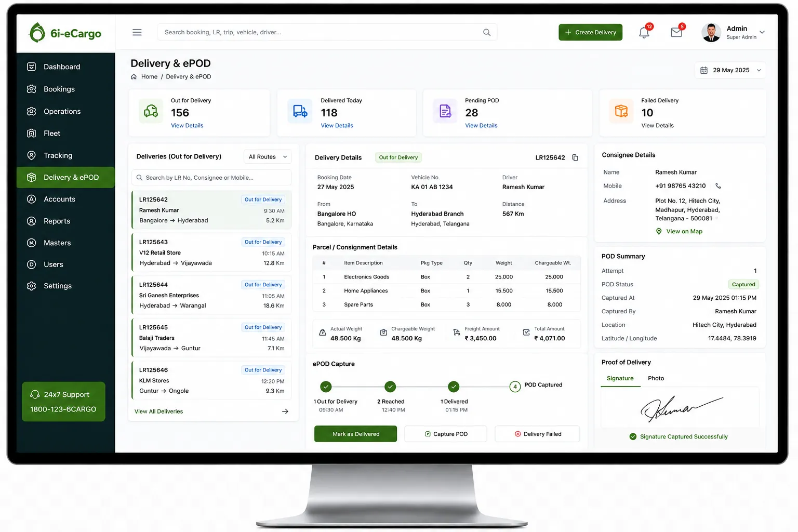Click the Out for Delivery card icon
The image size is (798, 532).
151,111
